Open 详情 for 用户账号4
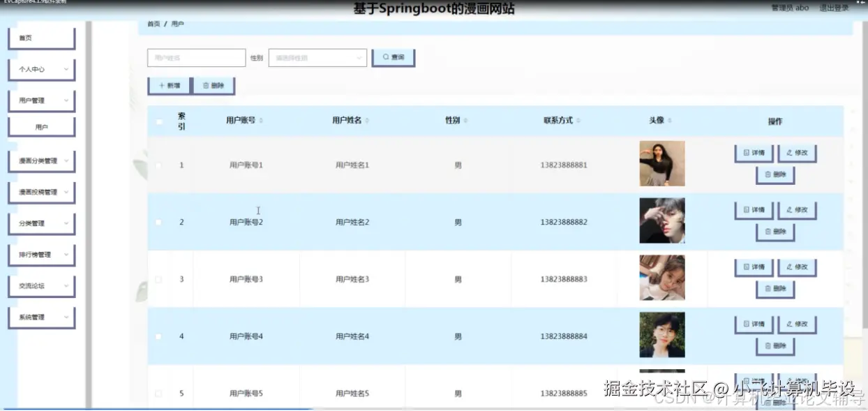 (754, 324)
